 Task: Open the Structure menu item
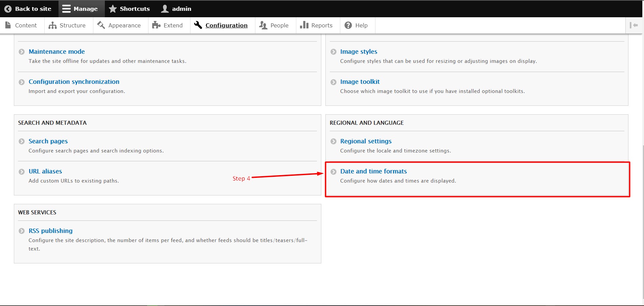point(69,25)
